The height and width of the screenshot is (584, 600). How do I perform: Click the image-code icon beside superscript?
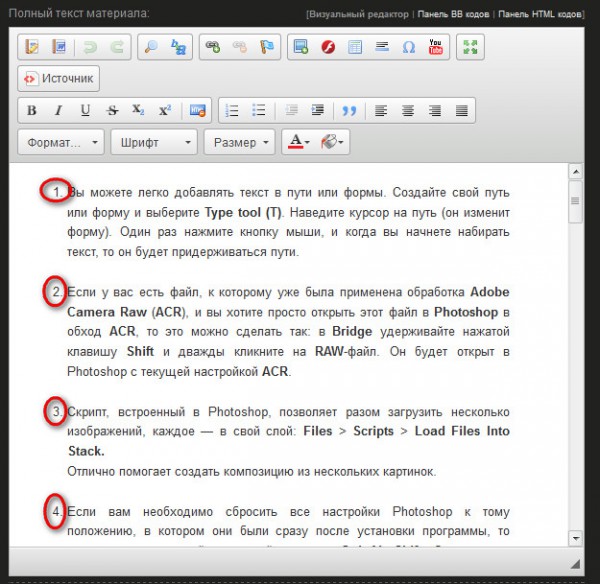[x=198, y=111]
